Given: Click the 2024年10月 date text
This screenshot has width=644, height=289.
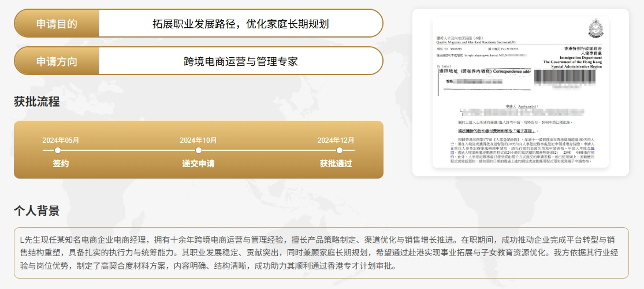Looking at the screenshot, I should tap(198, 140).
